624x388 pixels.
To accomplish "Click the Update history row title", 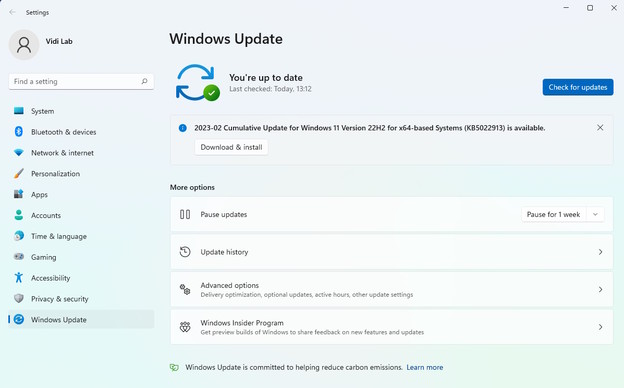I will [224, 252].
